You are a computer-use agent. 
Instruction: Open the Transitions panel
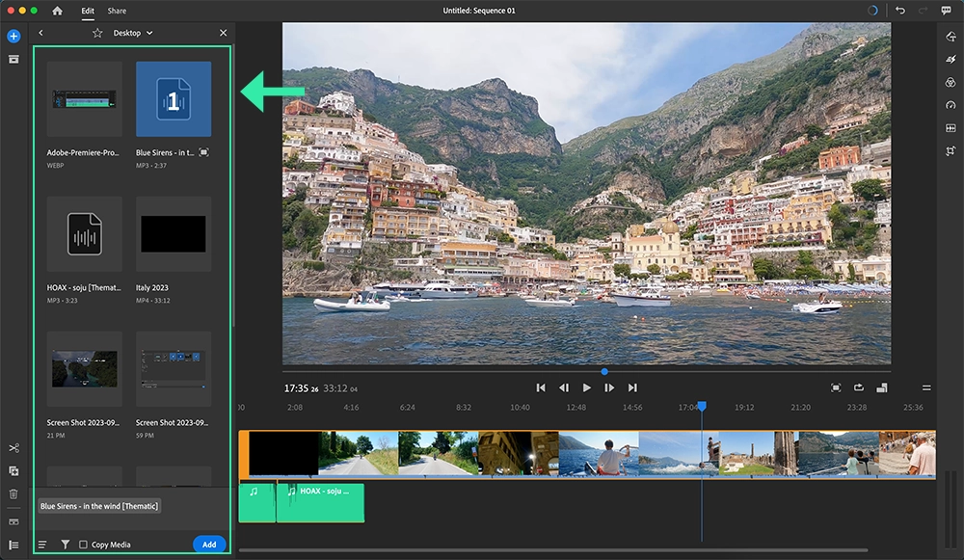(x=950, y=127)
